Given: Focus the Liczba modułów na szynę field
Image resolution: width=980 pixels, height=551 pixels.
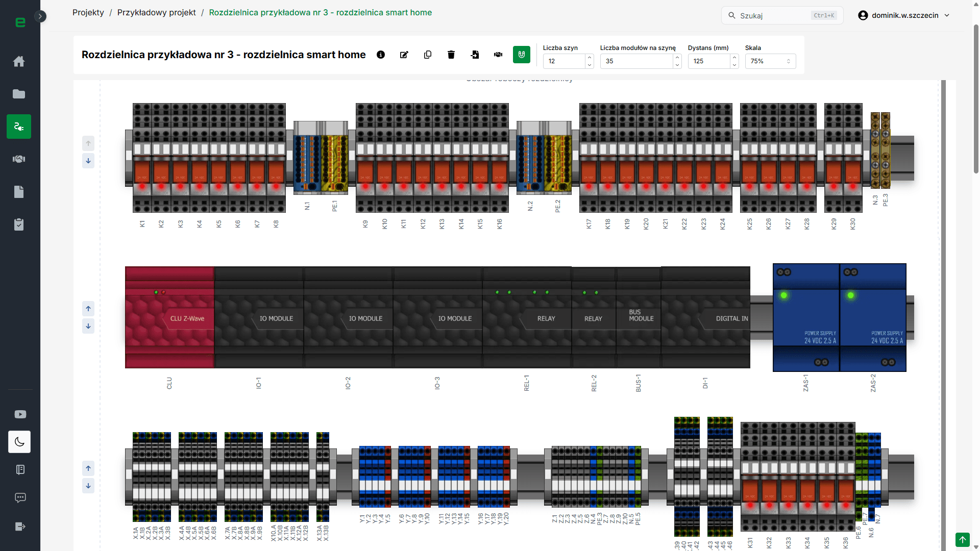Looking at the screenshot, I should 637,61.
